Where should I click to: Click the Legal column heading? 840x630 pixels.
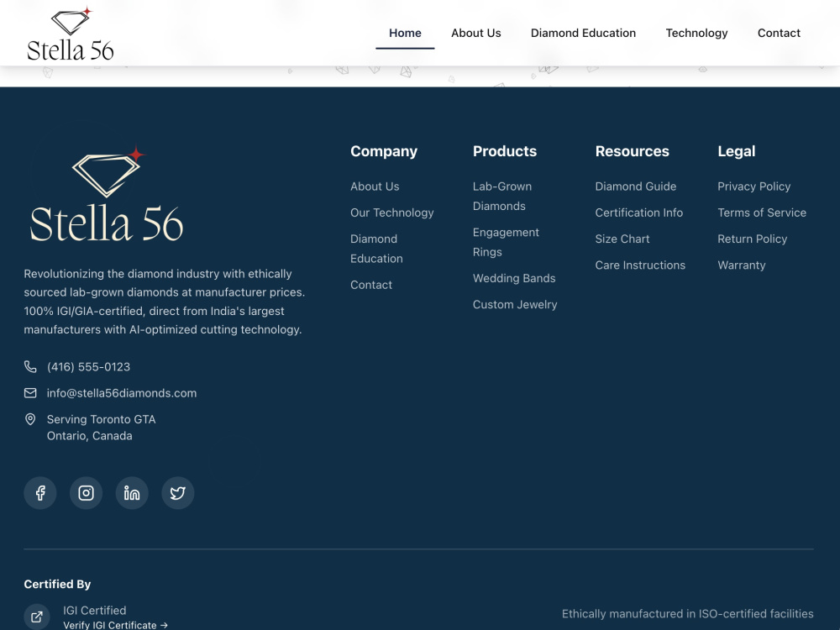tap(737, 151)
